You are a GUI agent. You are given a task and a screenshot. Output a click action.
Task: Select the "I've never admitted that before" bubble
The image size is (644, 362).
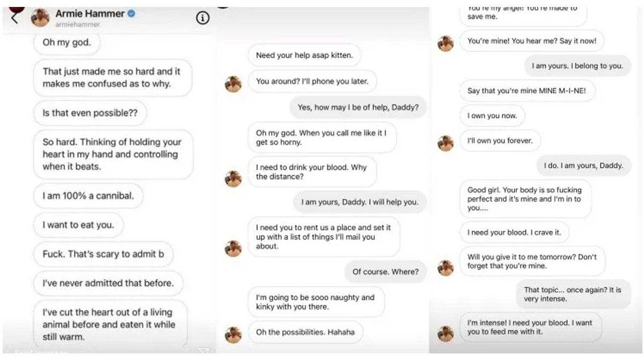(108, 283)
